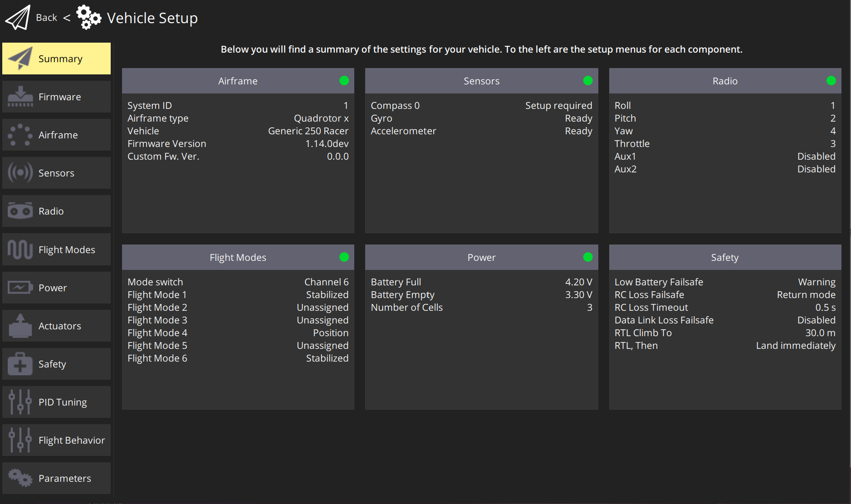Click the green status dot on Radio panel
Screen dimensions: 851x504
pyautogui.click(x=831, y=81)
